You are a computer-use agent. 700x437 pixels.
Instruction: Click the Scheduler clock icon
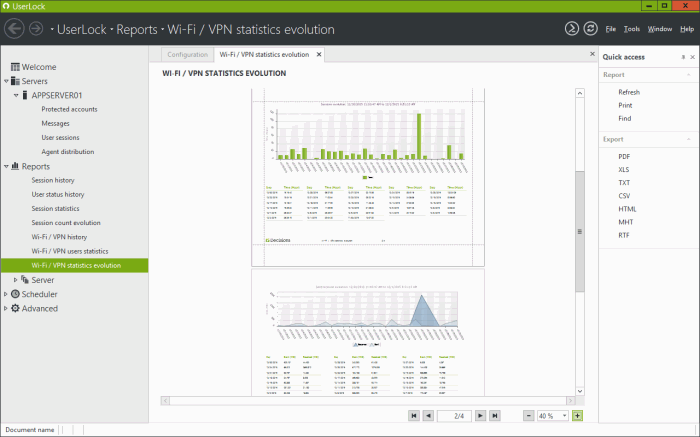(15, 294)
